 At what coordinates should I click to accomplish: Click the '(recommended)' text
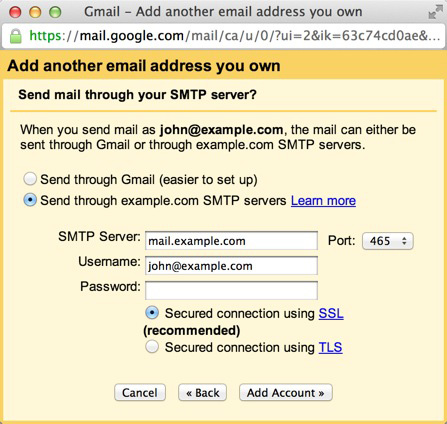192,330
